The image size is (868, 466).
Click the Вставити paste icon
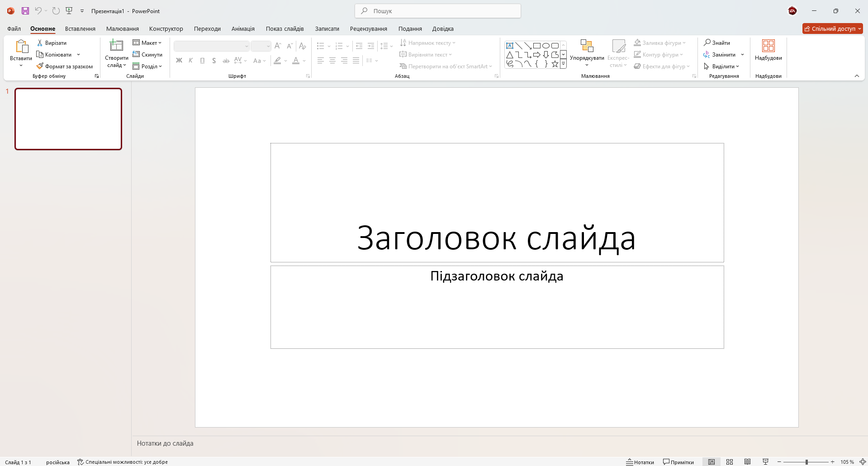click(21, 46)
